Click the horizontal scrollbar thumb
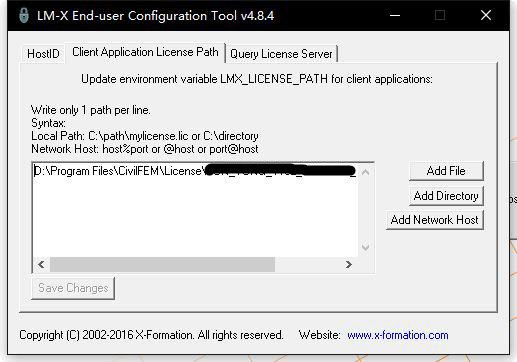The width and height of the screenshot is (517, 362). [162, 265]
